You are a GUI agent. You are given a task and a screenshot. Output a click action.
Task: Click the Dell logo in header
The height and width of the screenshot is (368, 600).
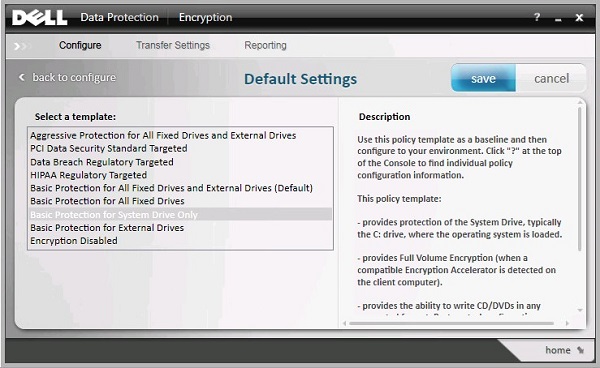pos(40,18)
